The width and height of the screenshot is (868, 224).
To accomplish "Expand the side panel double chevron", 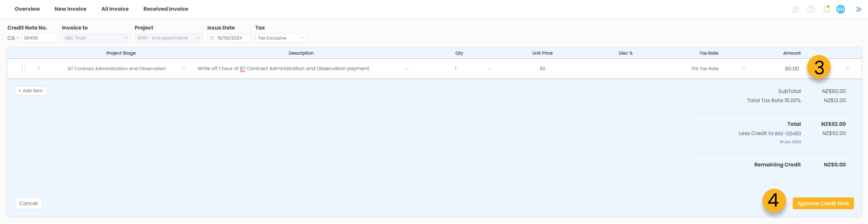I will (858, 9).
